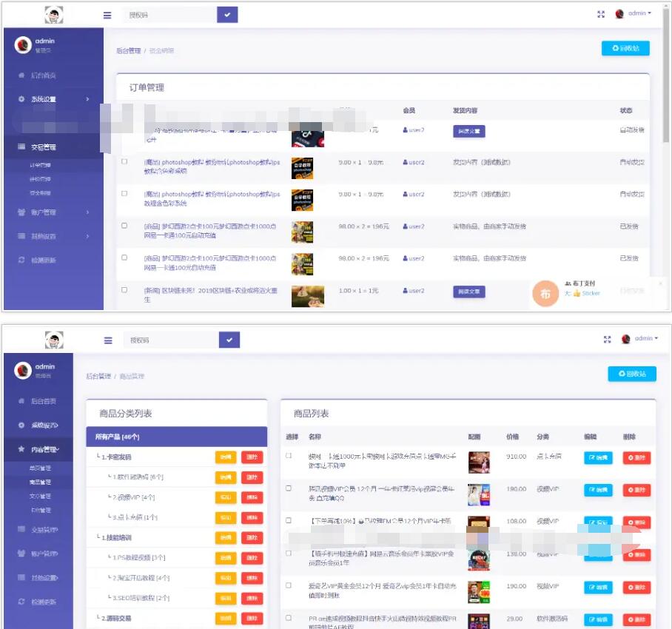Image resolution: width=672 pixels, height=629 pixels.
Task: Click the hamburger menu icon in the top bar
Action: click(107, 15)
